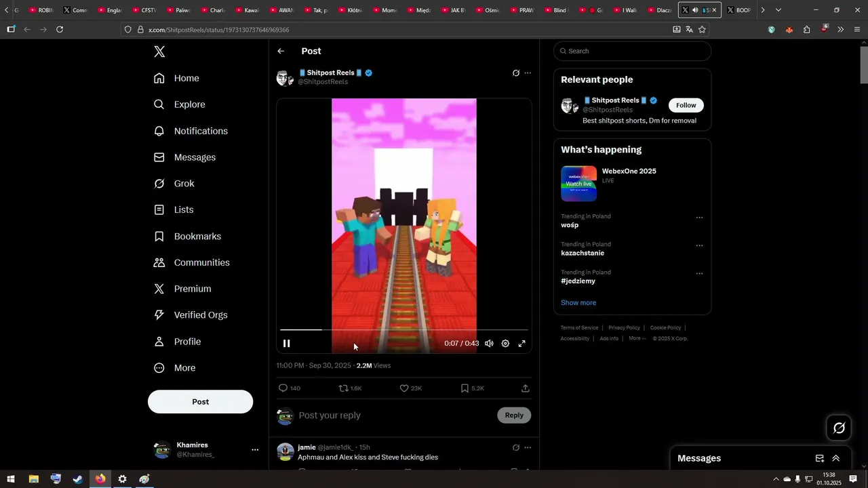The width and height of the screenshot is (868, 488).
Task: Open Grok in the sidebar
Action: 174,184
